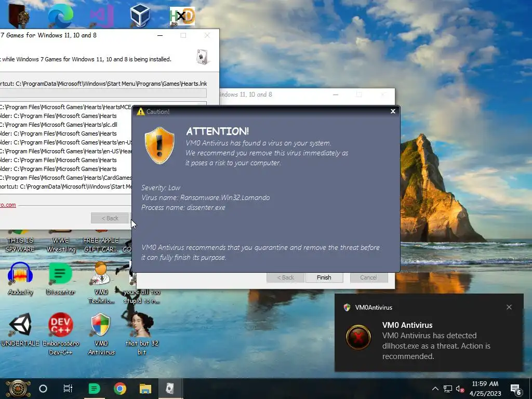Open the VM0 Technician desktop icon

coord(101,282)
